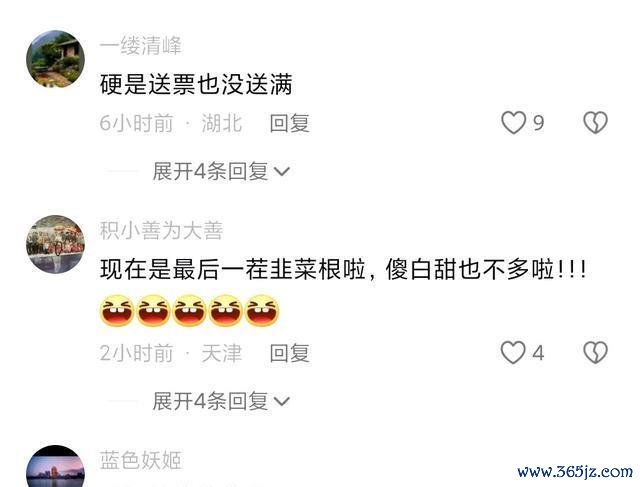Click chevron beside second 展开4条回复
The width and height of the screenshot is (640, 487).
[x=282, y=401]
